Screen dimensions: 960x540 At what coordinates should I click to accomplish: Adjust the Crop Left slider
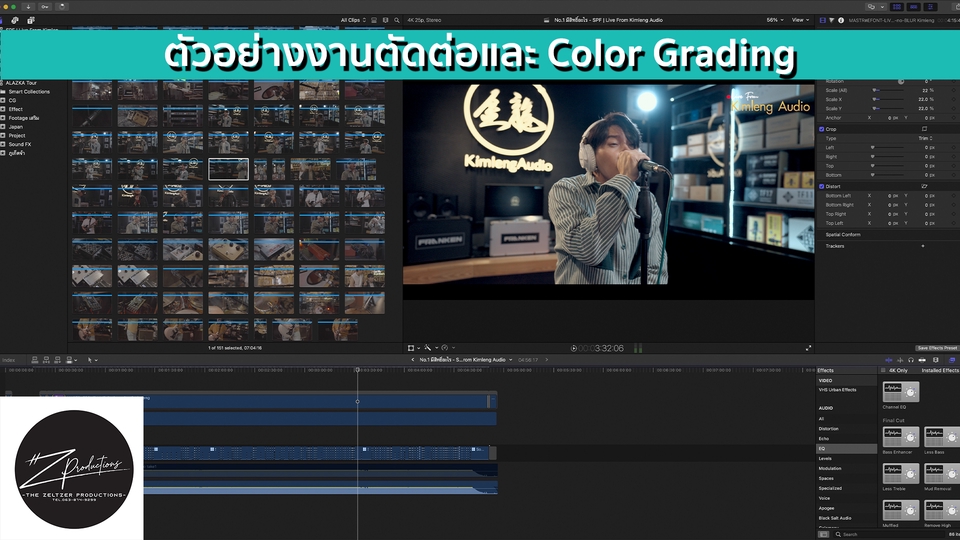[888, 148]
